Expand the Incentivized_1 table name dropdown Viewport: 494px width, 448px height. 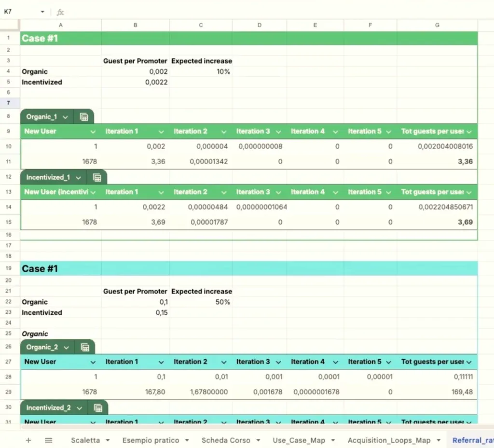point(79,178)
